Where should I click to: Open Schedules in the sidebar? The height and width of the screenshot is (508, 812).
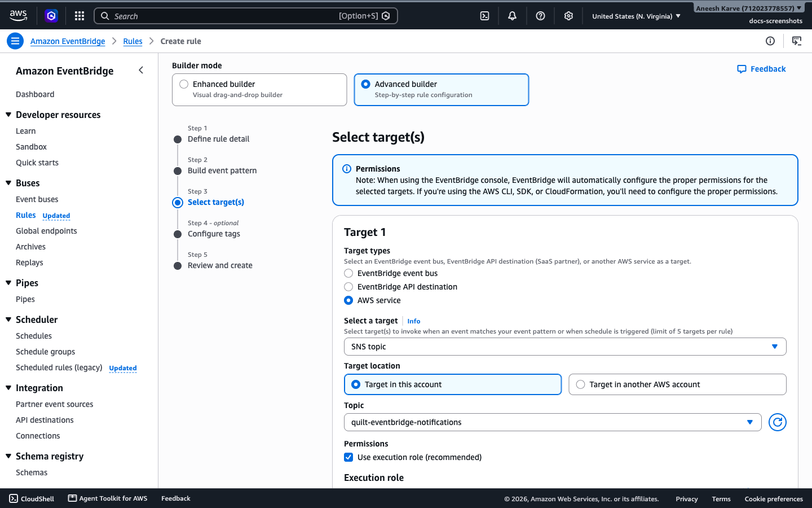tap(34, 336)
